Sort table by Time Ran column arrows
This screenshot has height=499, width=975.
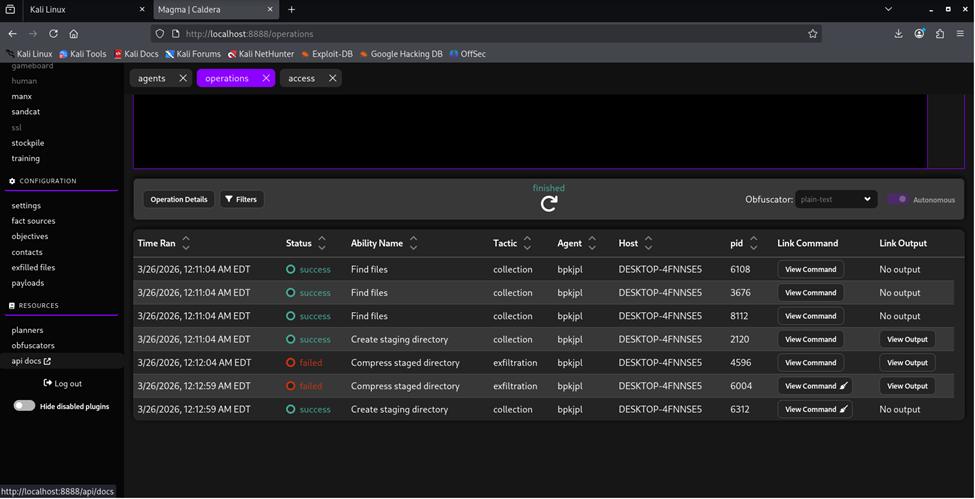click(x=186, y=243)
